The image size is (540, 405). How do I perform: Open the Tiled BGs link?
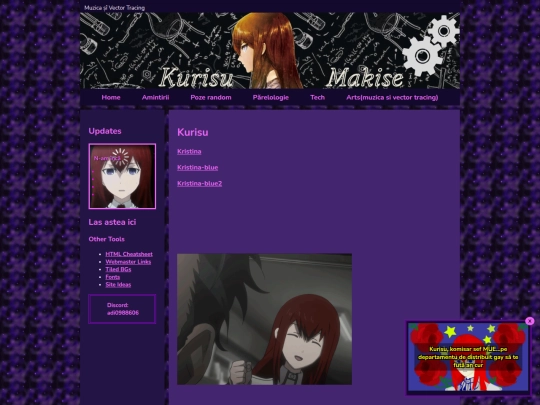point(118,269)
